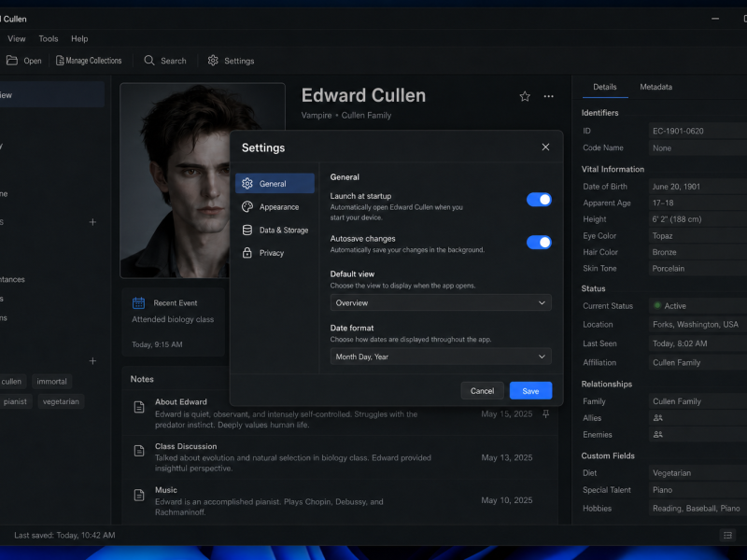Toggle Autosave changes switch
This screenshot has width=747, height=560.
pos(539,243)
